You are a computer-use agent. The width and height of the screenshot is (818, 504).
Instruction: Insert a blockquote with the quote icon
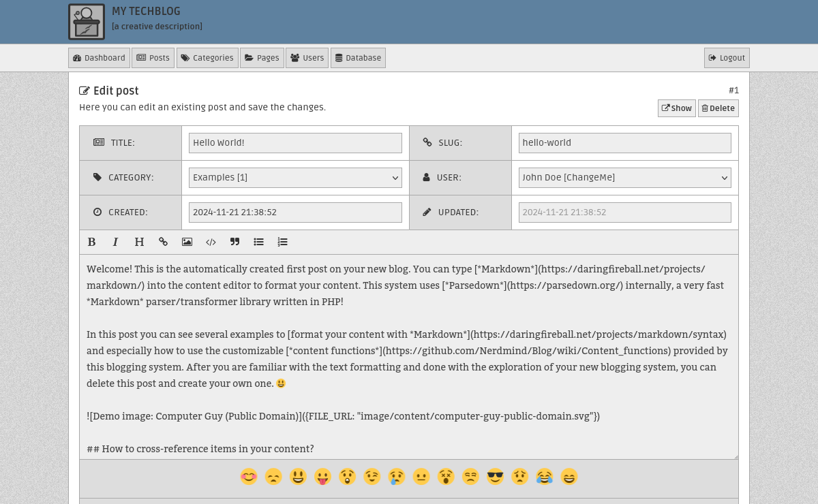click(234, 242)
